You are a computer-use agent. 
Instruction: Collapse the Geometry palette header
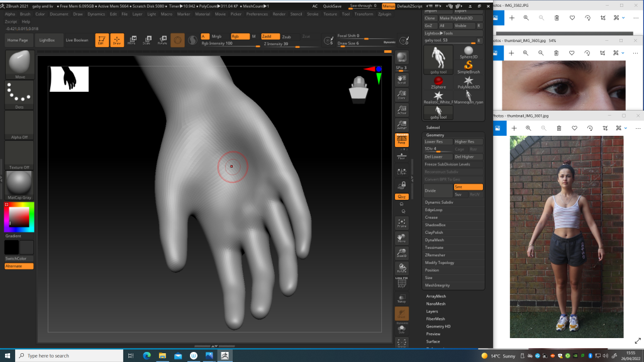[x=435, y=135]
